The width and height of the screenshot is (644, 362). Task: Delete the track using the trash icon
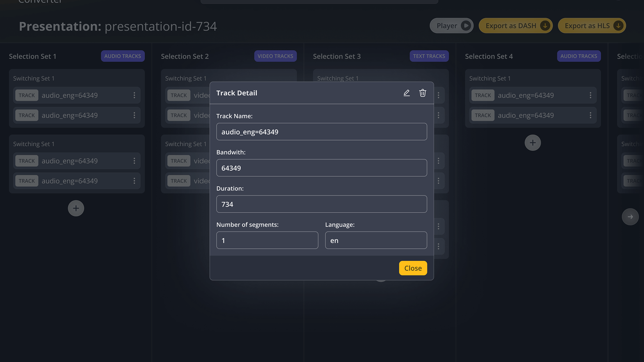[x=423, y=93]
